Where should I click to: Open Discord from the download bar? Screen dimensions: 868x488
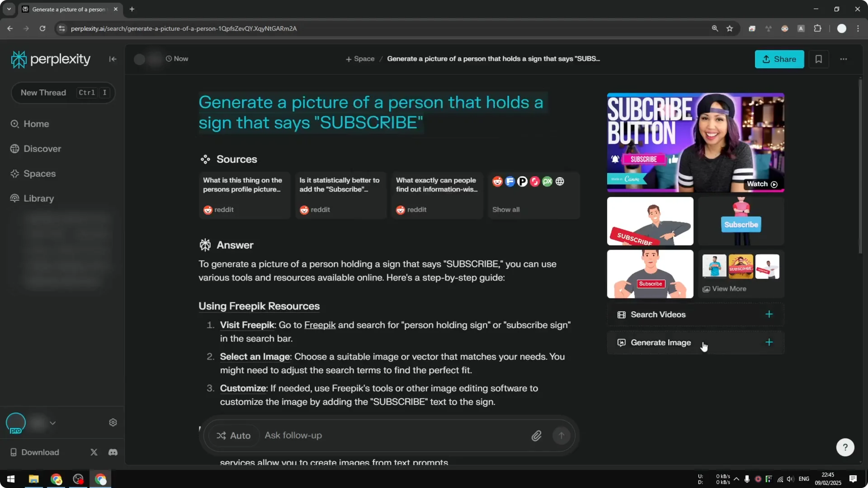[x=113, y=452]
